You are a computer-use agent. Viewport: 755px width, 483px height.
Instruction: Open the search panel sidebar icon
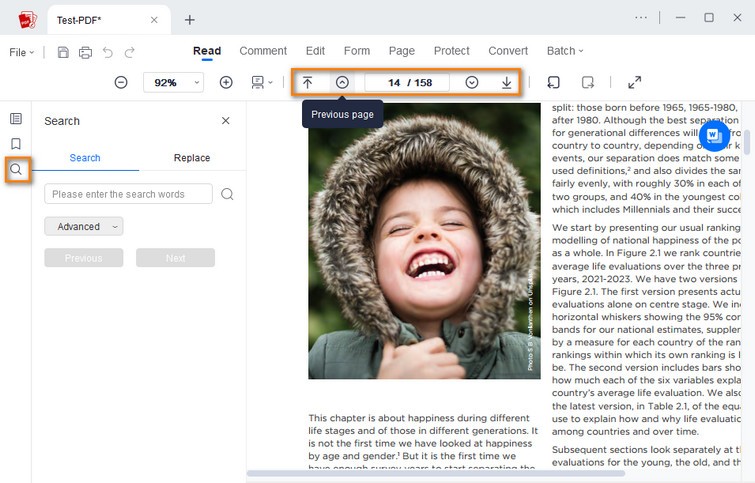pos(16,170)
